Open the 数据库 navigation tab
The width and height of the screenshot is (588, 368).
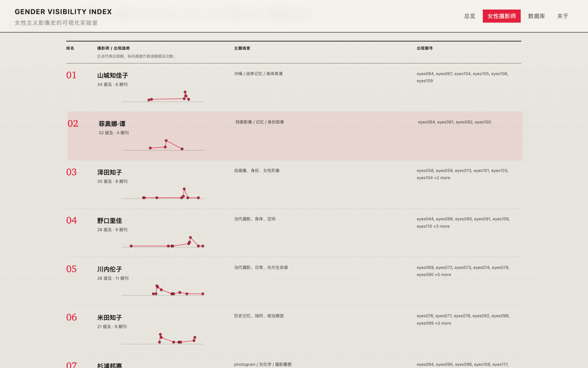536,16
